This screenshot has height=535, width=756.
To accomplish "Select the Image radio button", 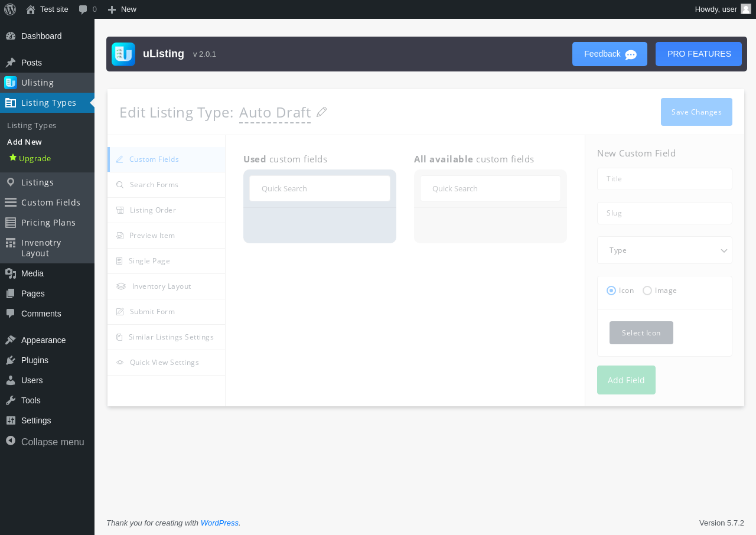I will point(647,291).
